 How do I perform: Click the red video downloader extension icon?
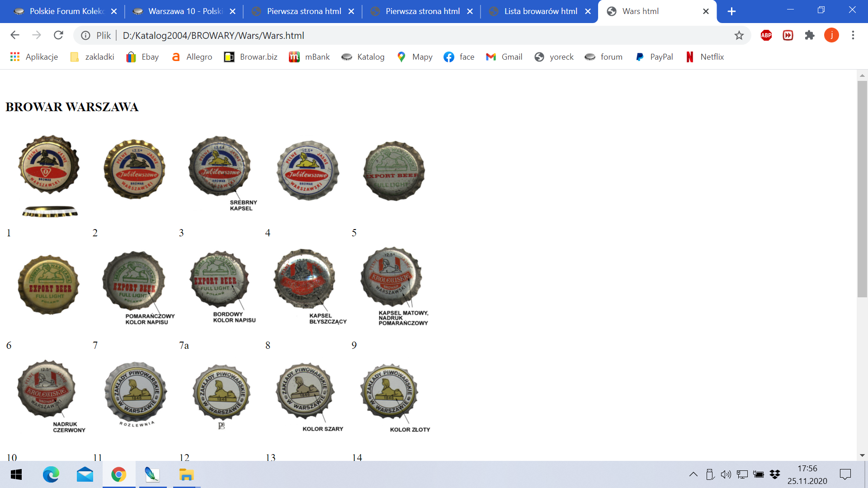788,35
